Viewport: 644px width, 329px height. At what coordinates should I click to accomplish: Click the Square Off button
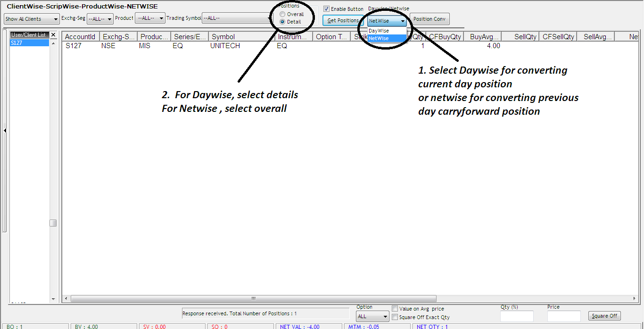coord(604,316)
